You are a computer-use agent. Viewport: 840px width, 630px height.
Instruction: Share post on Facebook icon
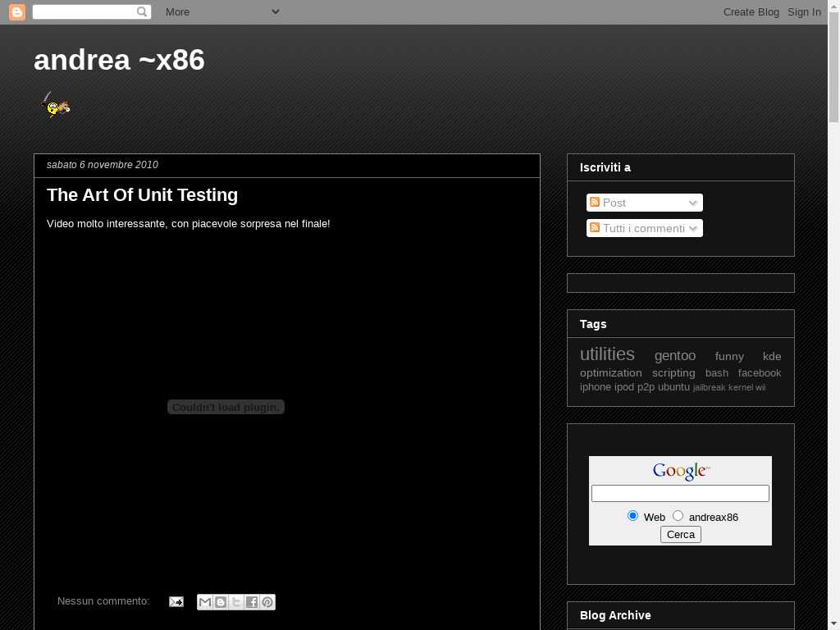pos(252,602)
